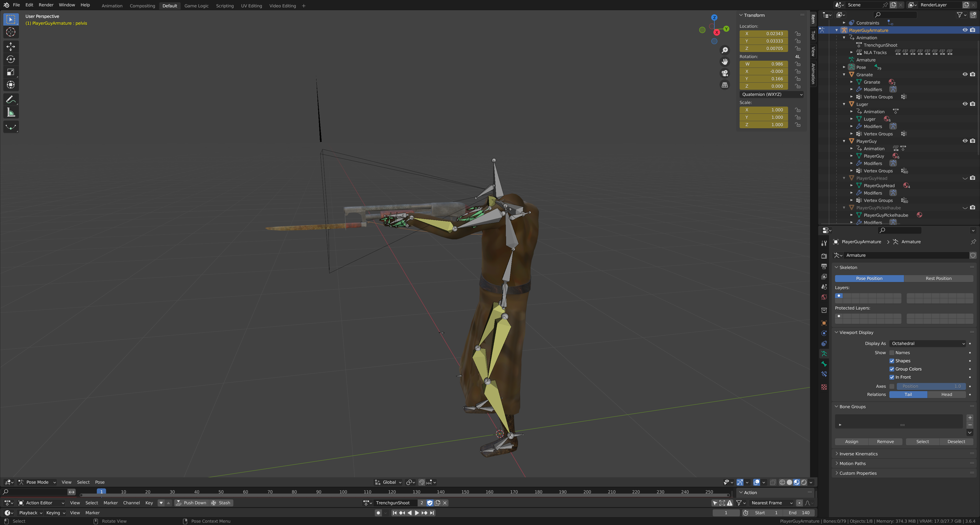Hide the PlayerGuy object in viewport
Image resolution: width=980 pixels, height=525 pixels.
pos(965,141)
